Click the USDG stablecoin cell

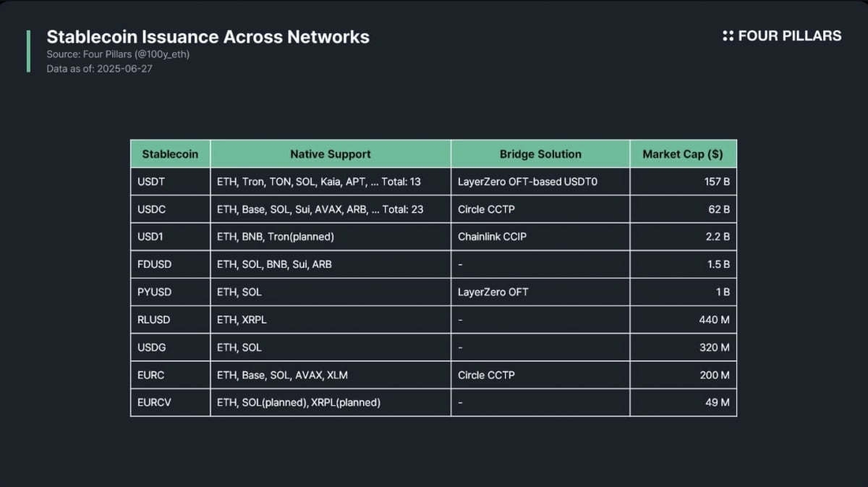pos(152,347)
